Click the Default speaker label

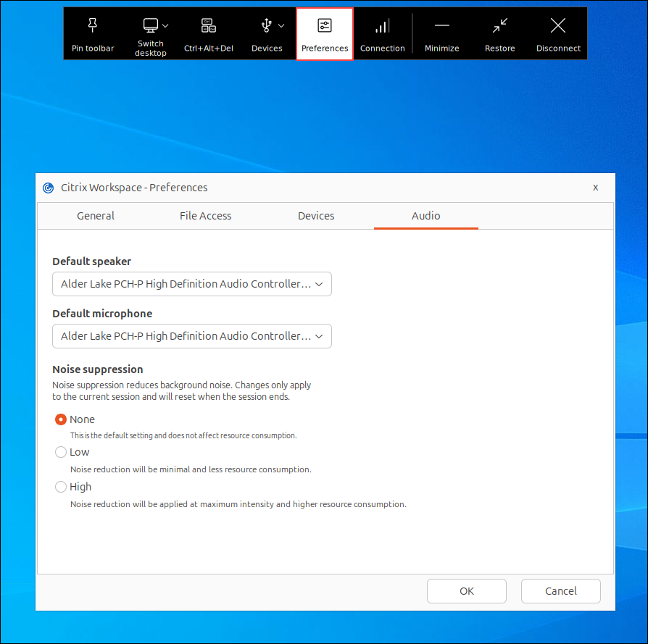point(92,262)
